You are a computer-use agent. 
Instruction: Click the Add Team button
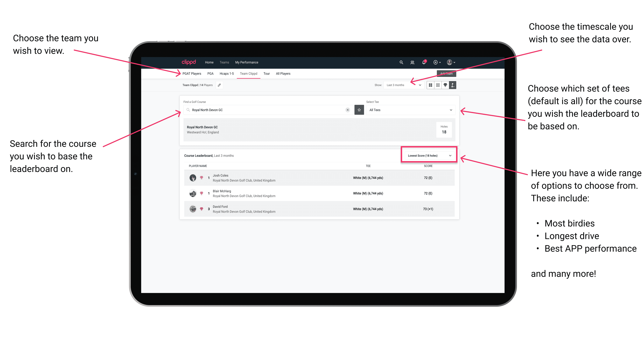(x=445, y=73)
